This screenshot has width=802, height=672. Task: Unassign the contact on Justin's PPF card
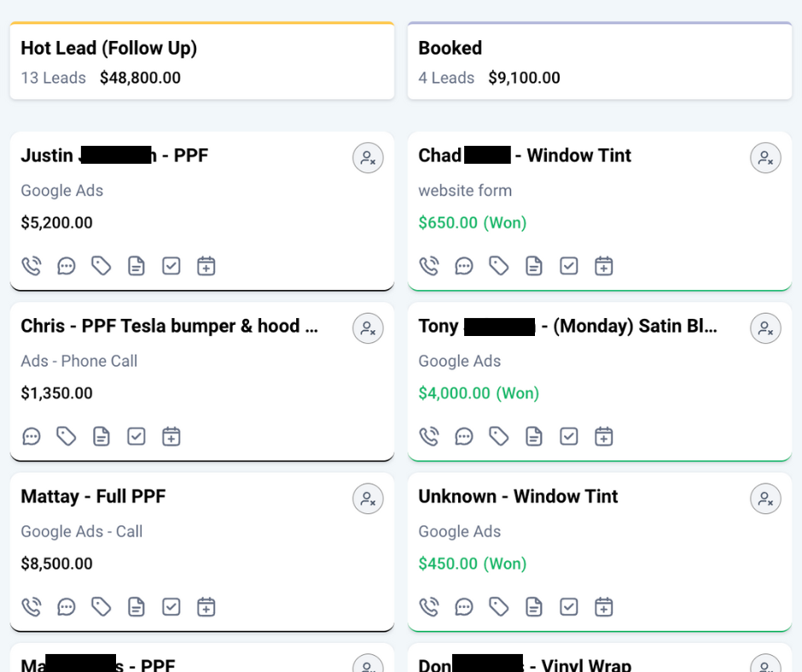368,157
